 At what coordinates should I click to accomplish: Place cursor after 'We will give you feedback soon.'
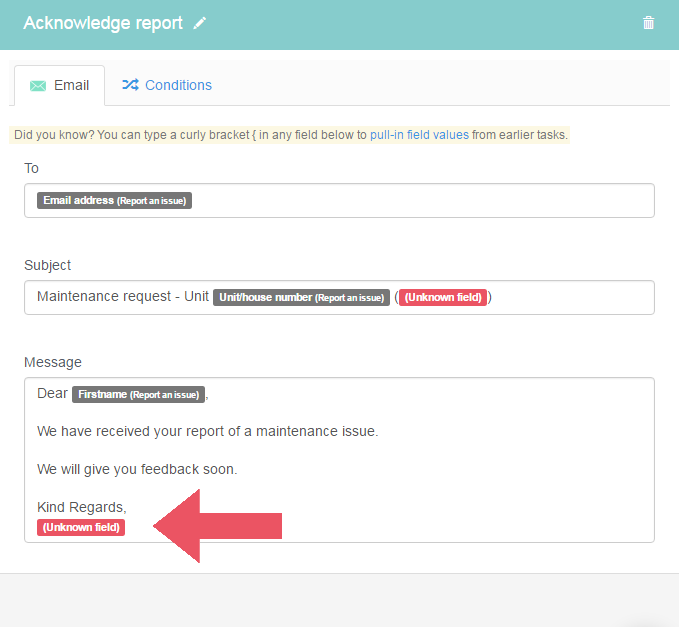(x=238, y=469)
